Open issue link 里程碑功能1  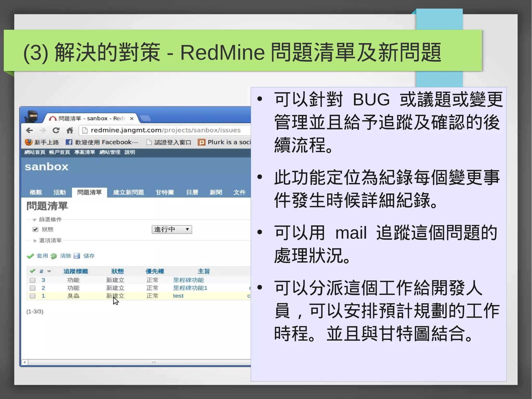pos(190,288)
